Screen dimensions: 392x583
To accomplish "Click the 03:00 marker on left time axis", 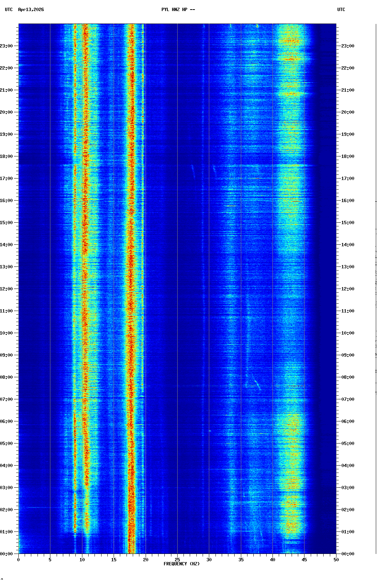I will 7,488.
